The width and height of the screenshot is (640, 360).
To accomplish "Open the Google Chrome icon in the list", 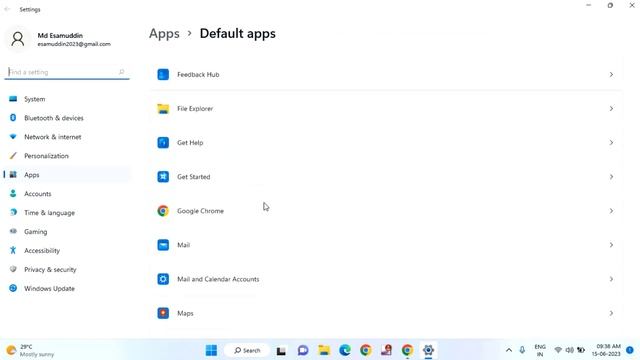I will pos(163,211).
